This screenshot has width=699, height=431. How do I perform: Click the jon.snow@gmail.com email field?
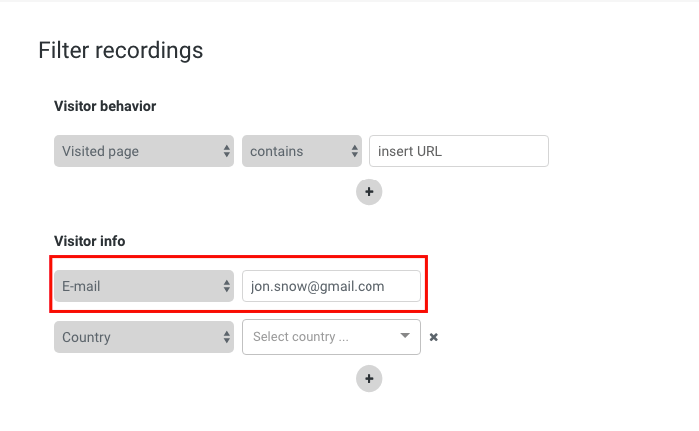click(331, 286)
